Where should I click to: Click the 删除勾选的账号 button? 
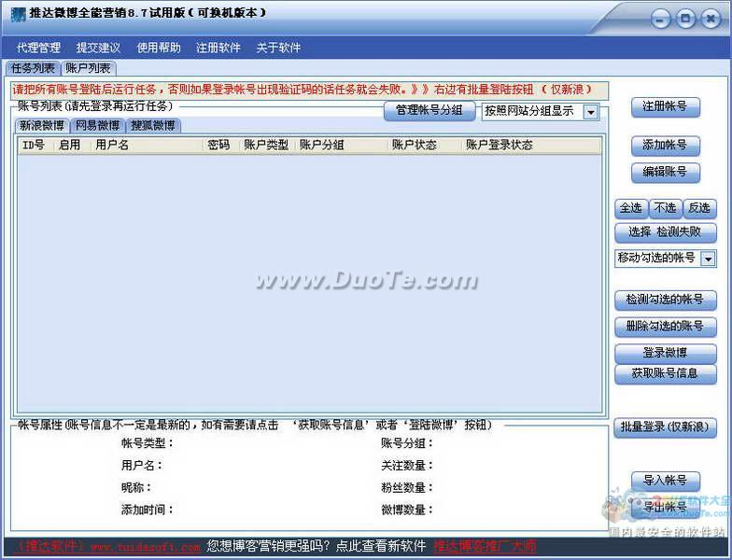(x=665, y=327)
